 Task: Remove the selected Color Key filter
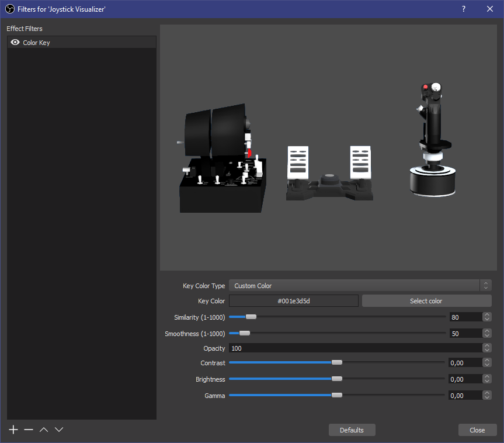pyautogui.click(x=28, y=430)
